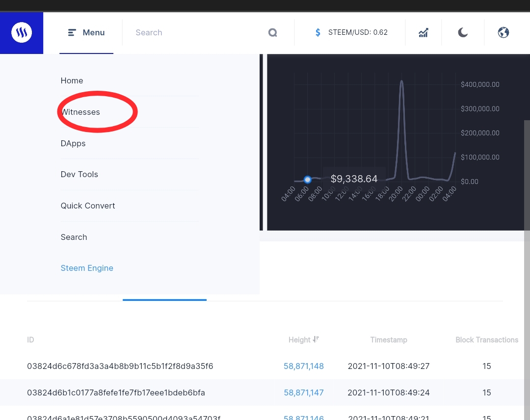Open block height 58,871,148
Viewport: 530px width, 420px height.
[304, 366]
